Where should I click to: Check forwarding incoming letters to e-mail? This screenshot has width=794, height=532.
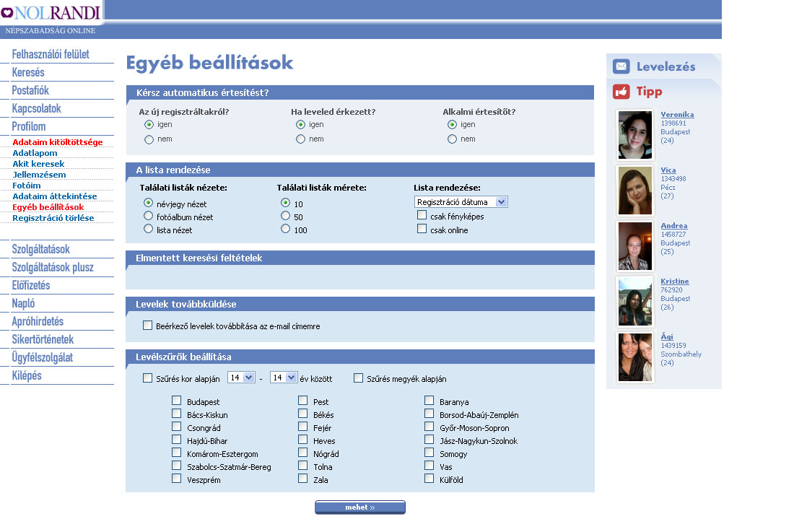(147, 326)
